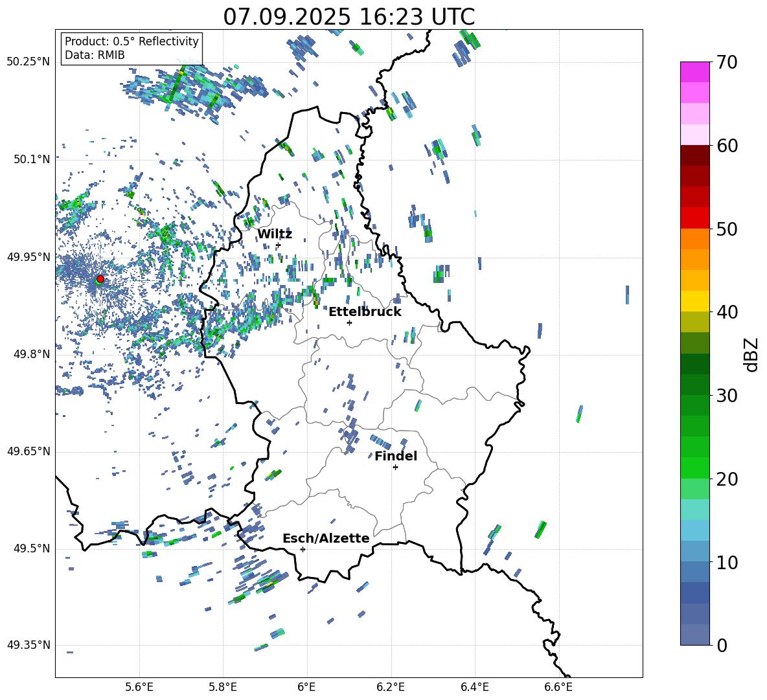
Task: Click the cross marker below Esch/Alzette
Action: point(303,549)
